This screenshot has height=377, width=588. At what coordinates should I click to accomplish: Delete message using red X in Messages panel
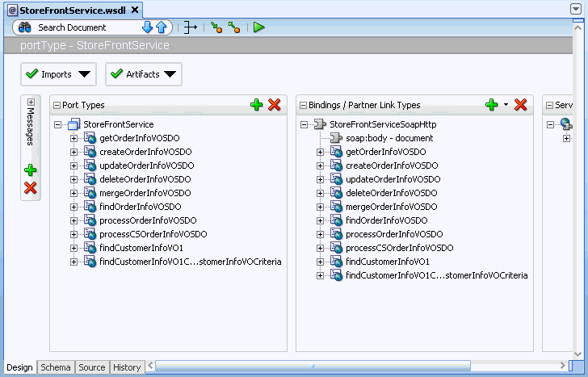click(31, 188)
